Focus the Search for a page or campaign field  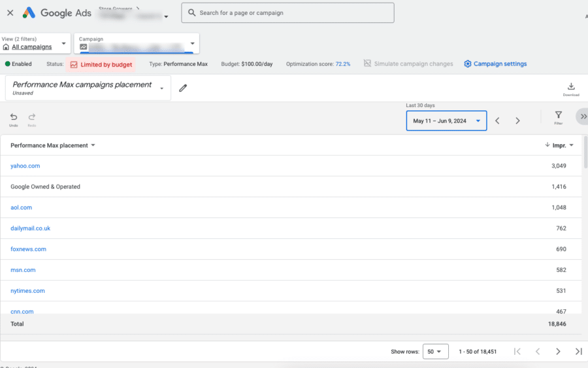[x=287, y=13]
